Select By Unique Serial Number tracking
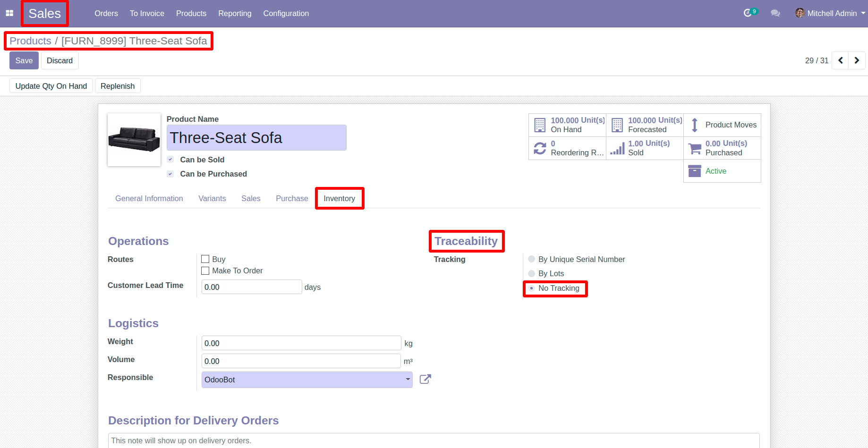The width and height of the screenshot is (868, 448). point(532,259)
